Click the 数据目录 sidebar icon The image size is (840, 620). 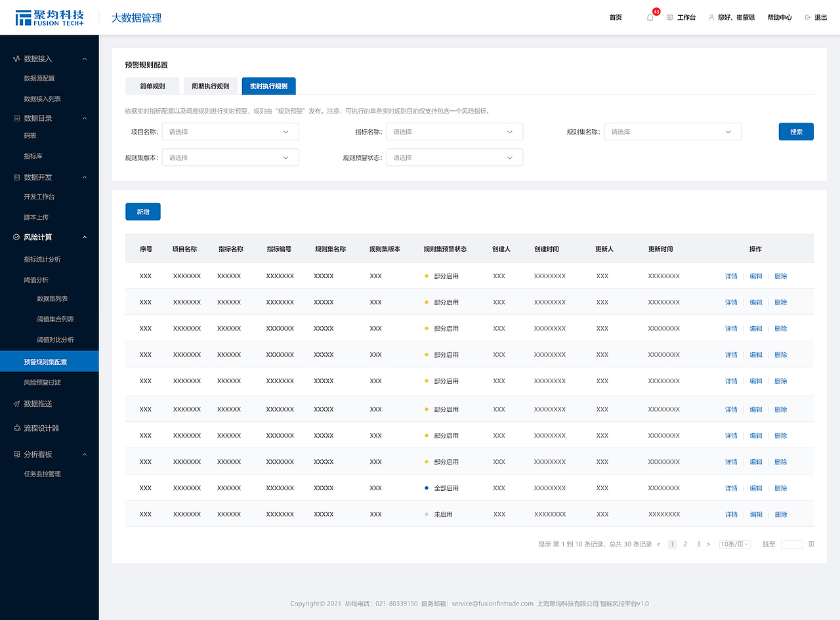[16, 118]
